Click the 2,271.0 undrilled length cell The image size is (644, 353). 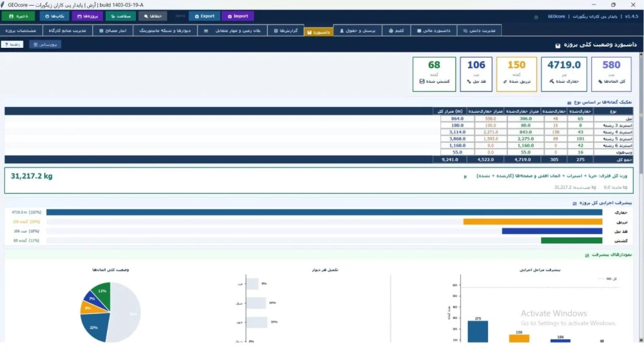pyautogui.click(x=491, y=132)
